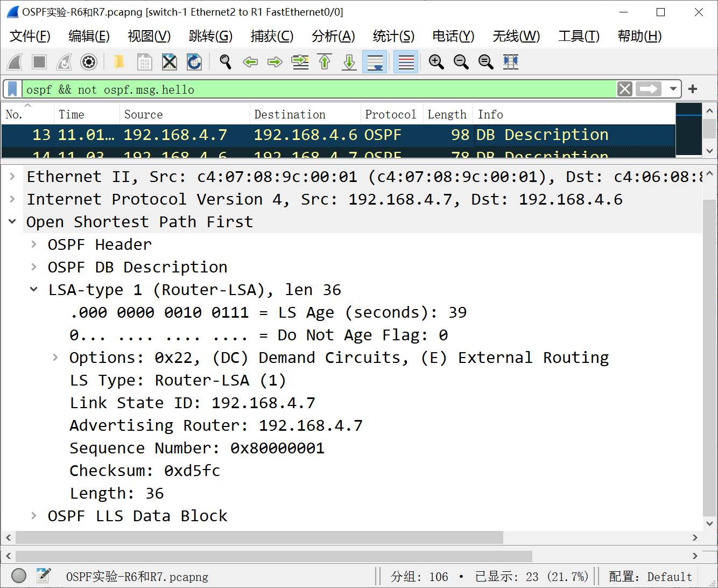Toggle auto scroll during live capture
Screen dimensions: 718x588
[375, 62]
